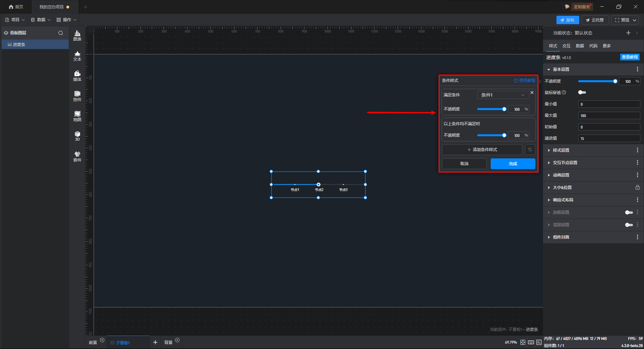This screenshot has width=644, height=349.
Task: Enable the 边框设置 toggle
Action: coord(629,212)
